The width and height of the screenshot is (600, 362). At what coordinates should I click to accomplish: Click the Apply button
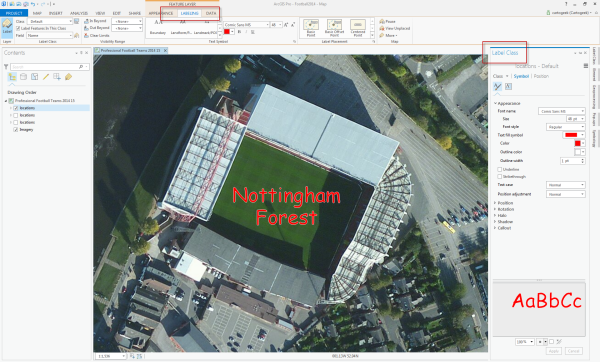pyautogui.click(x=554, y=351)
